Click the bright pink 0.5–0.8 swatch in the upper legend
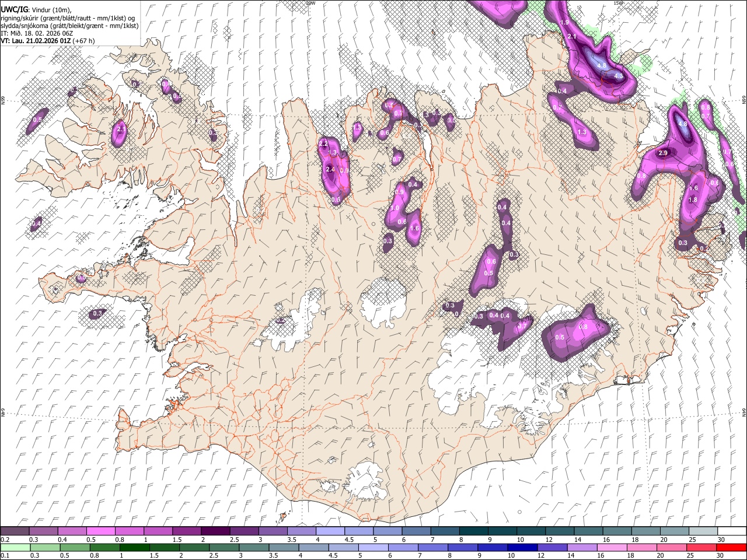Image resolution: width=747 pixels, height=560 pixels. [101, 531]
